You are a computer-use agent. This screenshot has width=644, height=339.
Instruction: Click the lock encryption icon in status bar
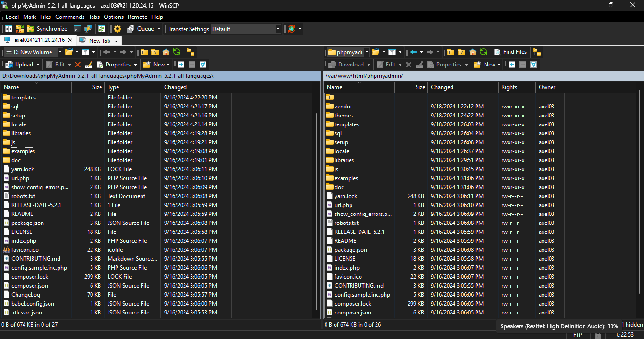point(598,335)
